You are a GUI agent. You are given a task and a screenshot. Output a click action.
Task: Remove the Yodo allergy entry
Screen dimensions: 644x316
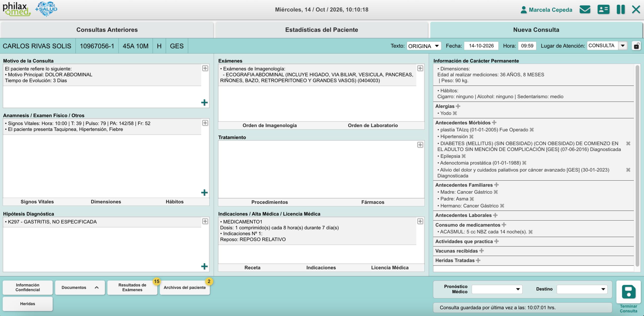[455, 113]
